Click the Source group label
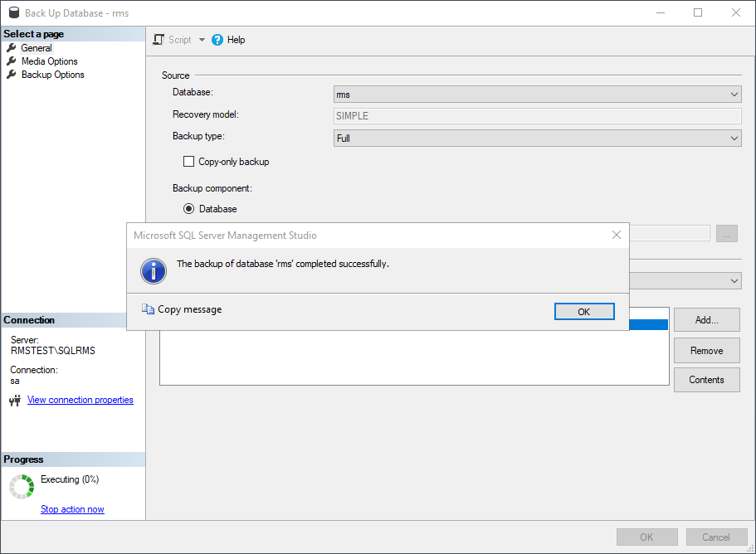 pyautogui.click(x=175, y=75)
